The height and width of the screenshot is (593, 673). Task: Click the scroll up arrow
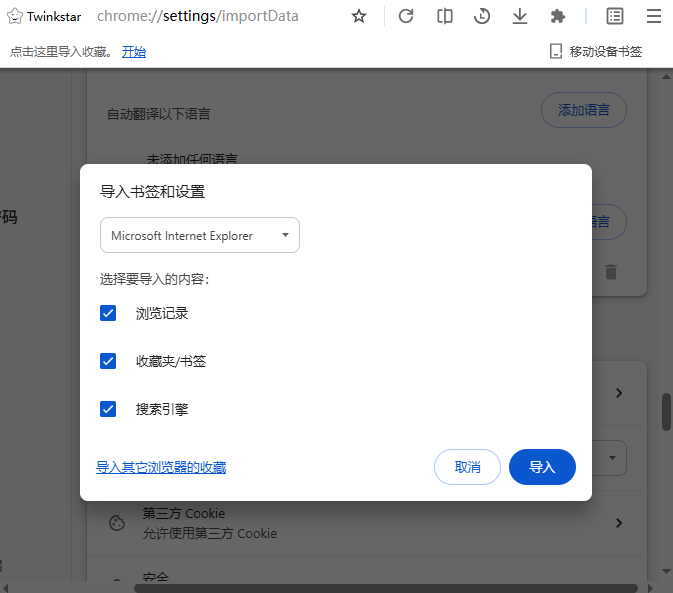click(x=667, y=77)
